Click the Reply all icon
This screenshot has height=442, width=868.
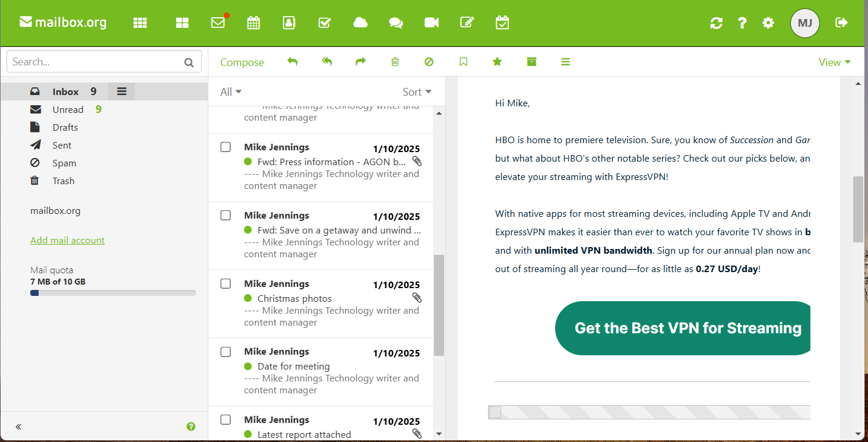327,62
